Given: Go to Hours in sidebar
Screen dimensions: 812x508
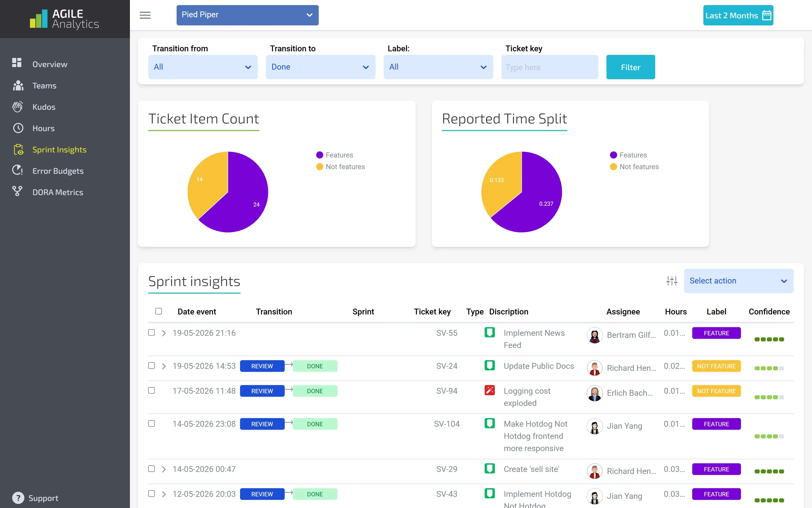Looking at the screenshot, I should click(x=43, y=128).
